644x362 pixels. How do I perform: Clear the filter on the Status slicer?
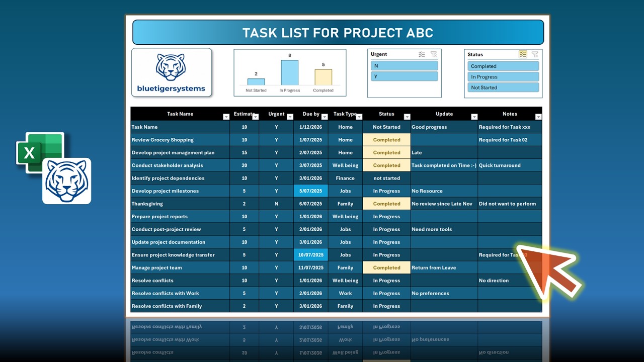tap(535, 54)
